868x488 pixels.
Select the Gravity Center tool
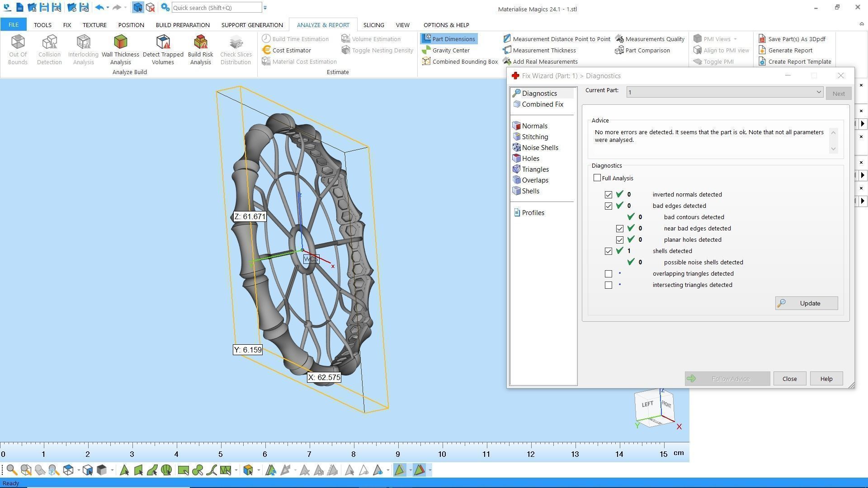(450, 50)
